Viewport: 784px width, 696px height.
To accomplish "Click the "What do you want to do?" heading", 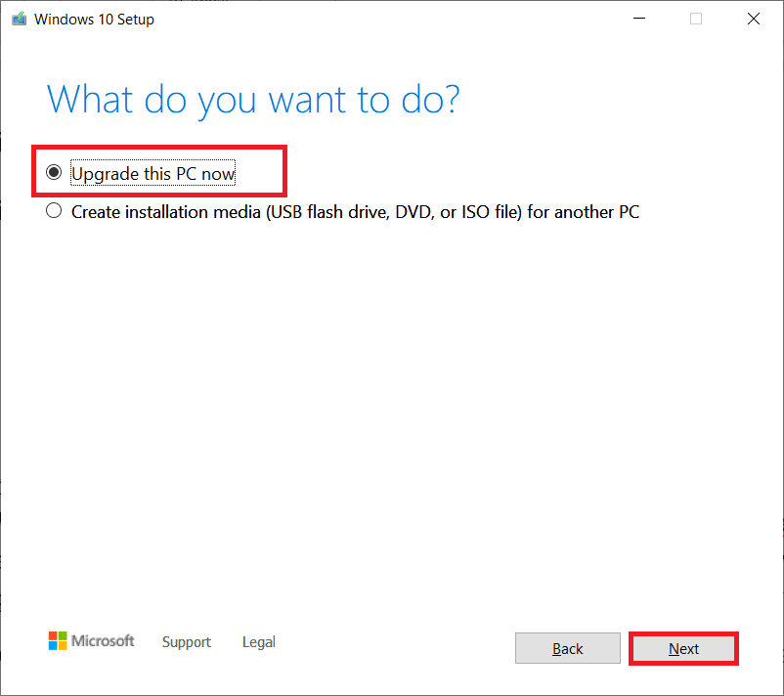I will click(253, 101).
